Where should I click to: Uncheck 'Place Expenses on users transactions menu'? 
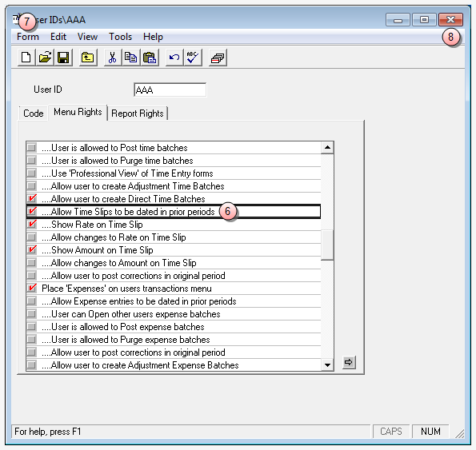click(31, 289)
